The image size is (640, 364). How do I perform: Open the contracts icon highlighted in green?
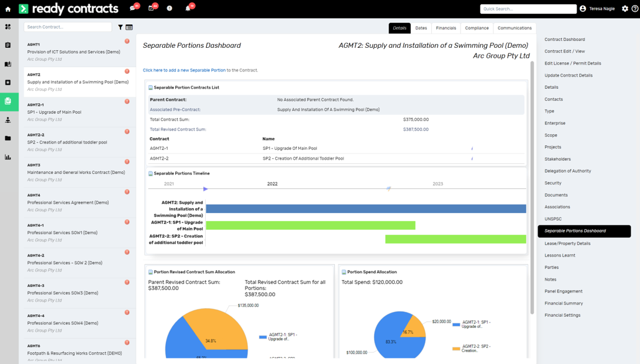click(x=8, y=101)
